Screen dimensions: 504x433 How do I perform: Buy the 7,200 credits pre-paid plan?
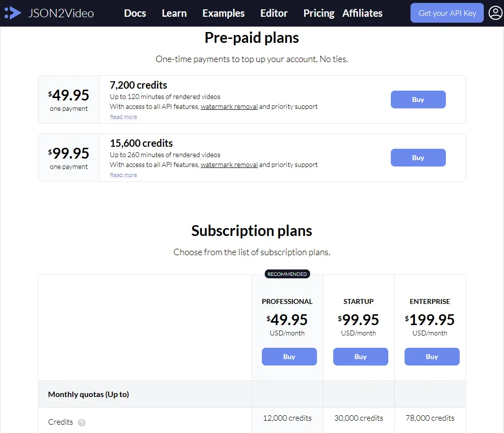pos(418,99)
